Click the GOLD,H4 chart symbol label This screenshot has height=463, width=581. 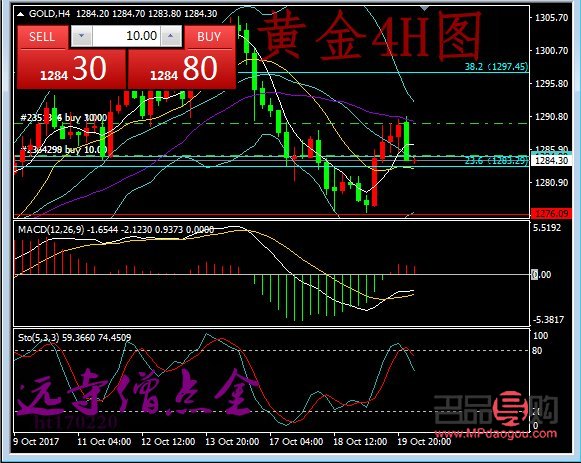click(x=49, y=14)
